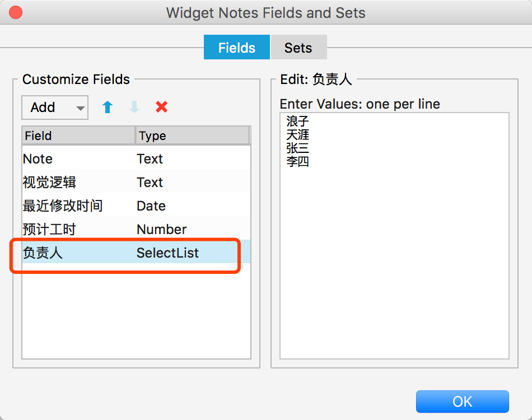Select the Fields tab
The height and width of the screenshot is (420, 532).
click(x=237, y=47)
